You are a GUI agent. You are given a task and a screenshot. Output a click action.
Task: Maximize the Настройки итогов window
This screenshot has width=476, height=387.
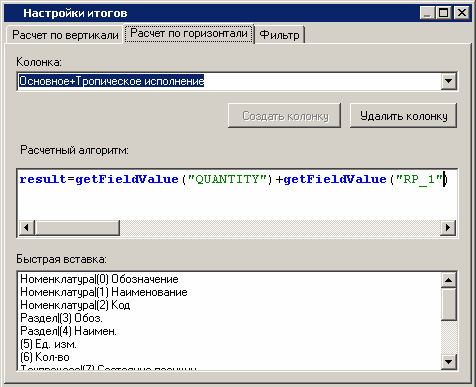coord(444,13)
